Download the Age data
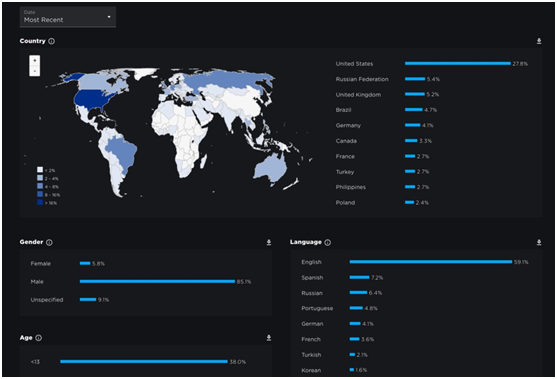 click(269, 338)
